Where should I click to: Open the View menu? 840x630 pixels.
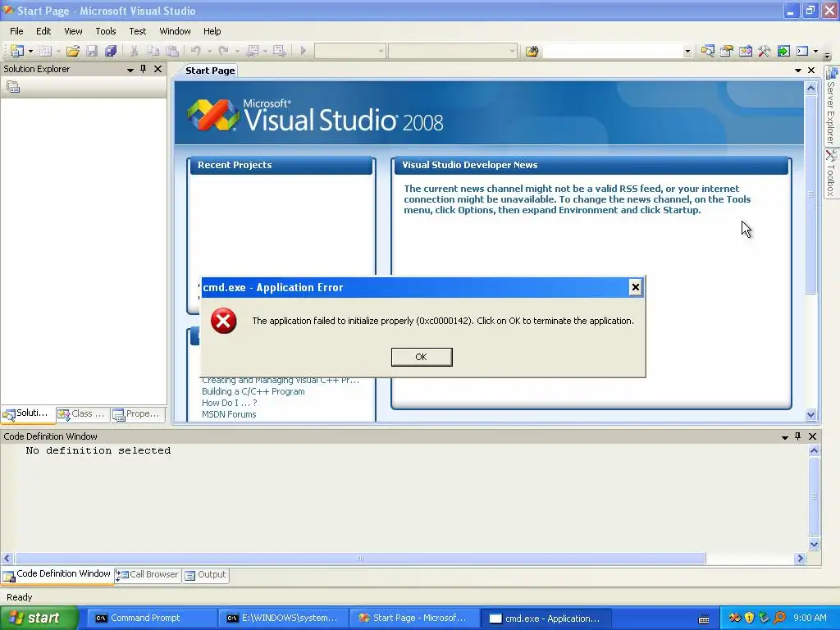click(73, 31)
